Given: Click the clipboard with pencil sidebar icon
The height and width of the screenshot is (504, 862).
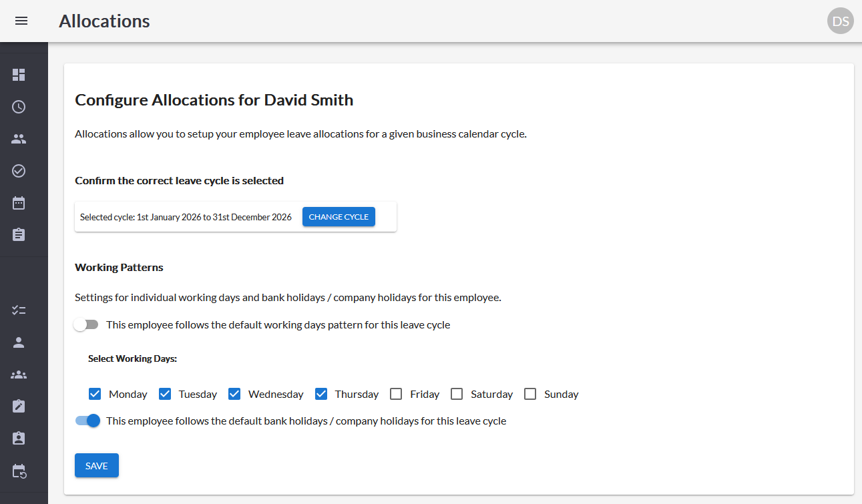Looking at the screenshot, I should pyautogui.click(x=19, y=407).
